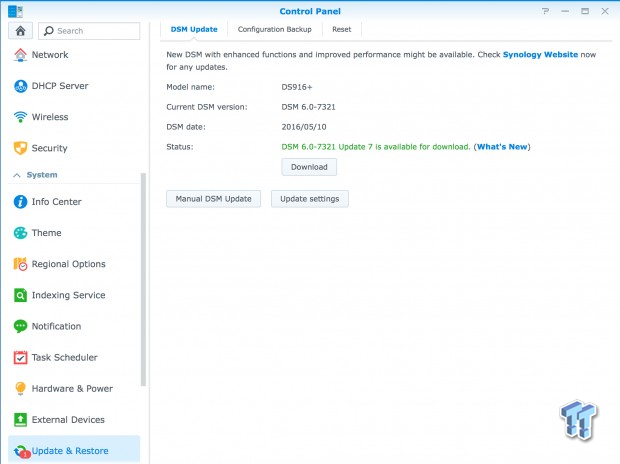Click the search magnifier icon
The height and width of the screenshot is (464, 620).
pyautogui.click(x=49, y=31)
